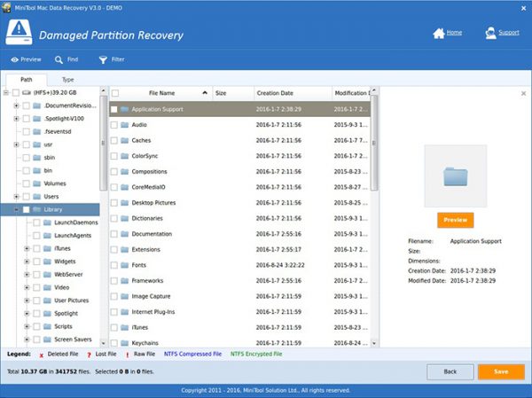Tick the iTunes checkbox in tree

[36, 249]
